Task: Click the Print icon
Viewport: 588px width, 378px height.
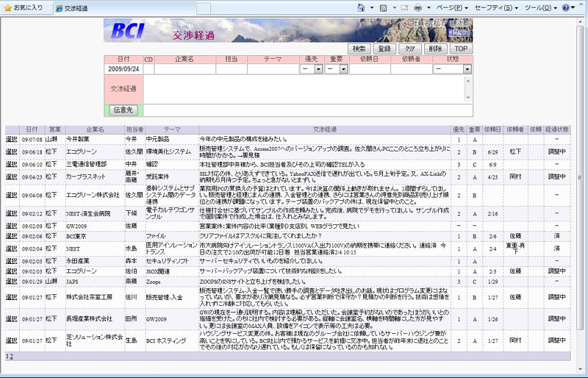Action: (x=417, y=7)
